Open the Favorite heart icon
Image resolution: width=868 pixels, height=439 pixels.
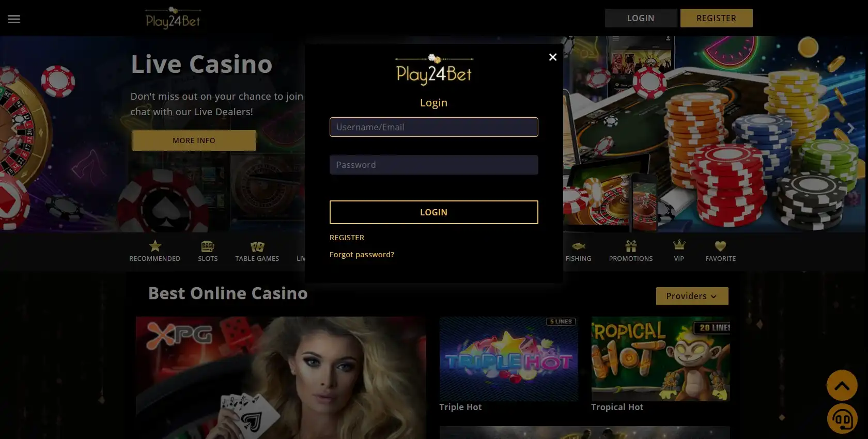point(720,246)
